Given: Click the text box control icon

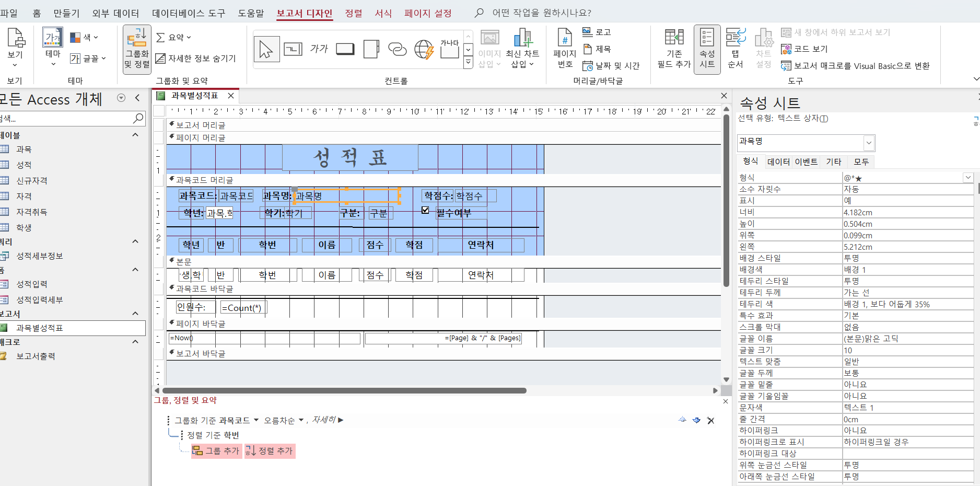Looking at the screenshot, I should 293,50.
